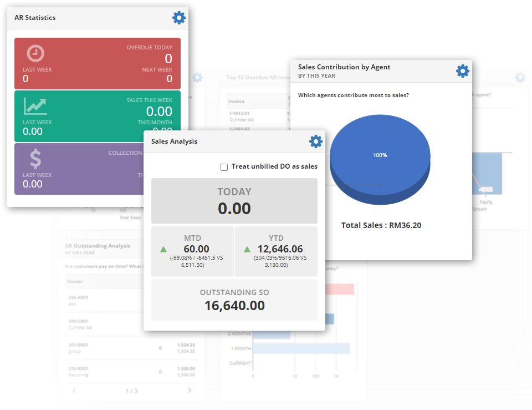Click the clock icon in Overdue tile
Image resolution: width=532 pixels, height=410 pixels.
[35, 53]
